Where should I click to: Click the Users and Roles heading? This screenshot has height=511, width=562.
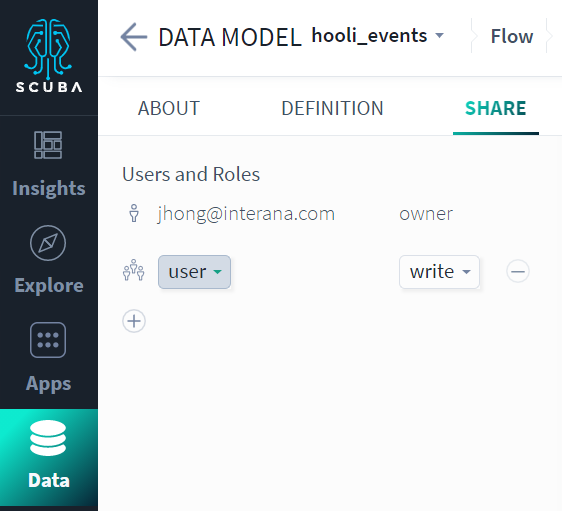191,175
